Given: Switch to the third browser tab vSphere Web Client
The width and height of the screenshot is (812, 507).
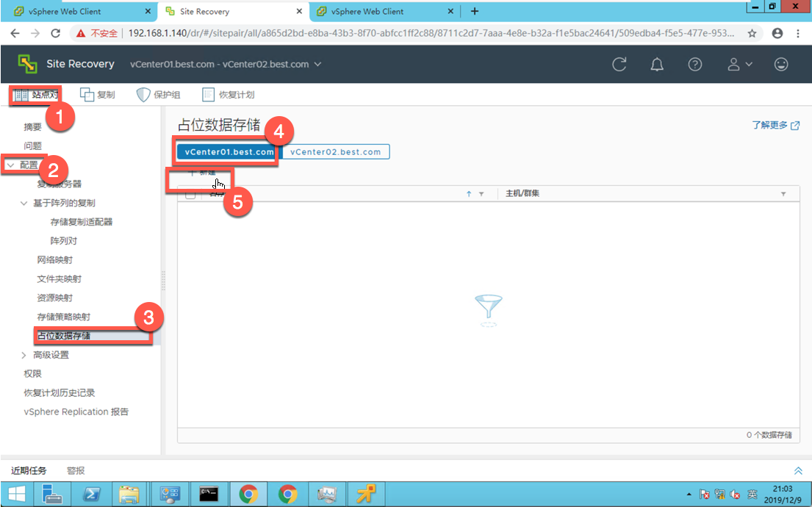Looking at the screenshot, I should point(386,12).
